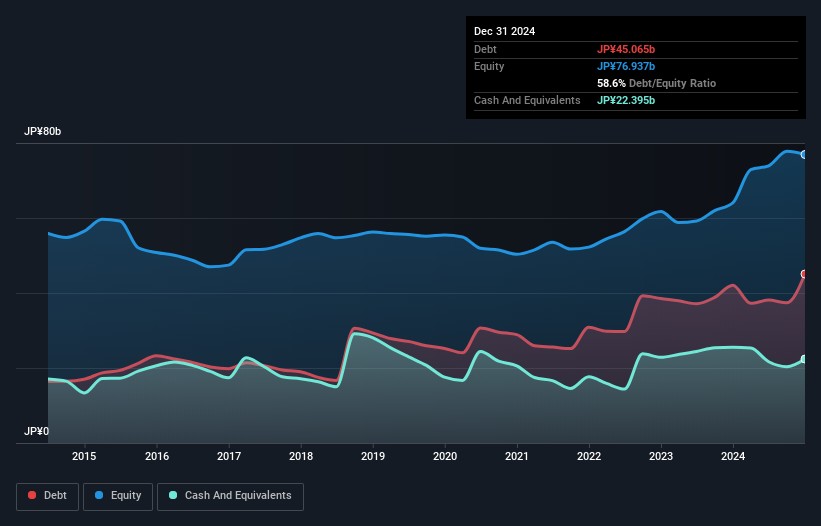Click the JP¥80b y-axis label

coord(46,132)
